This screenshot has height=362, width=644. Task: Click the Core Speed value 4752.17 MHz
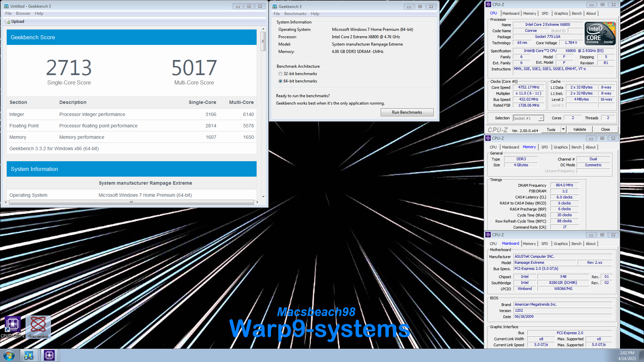pyautogui.click(x=529, y=87)
